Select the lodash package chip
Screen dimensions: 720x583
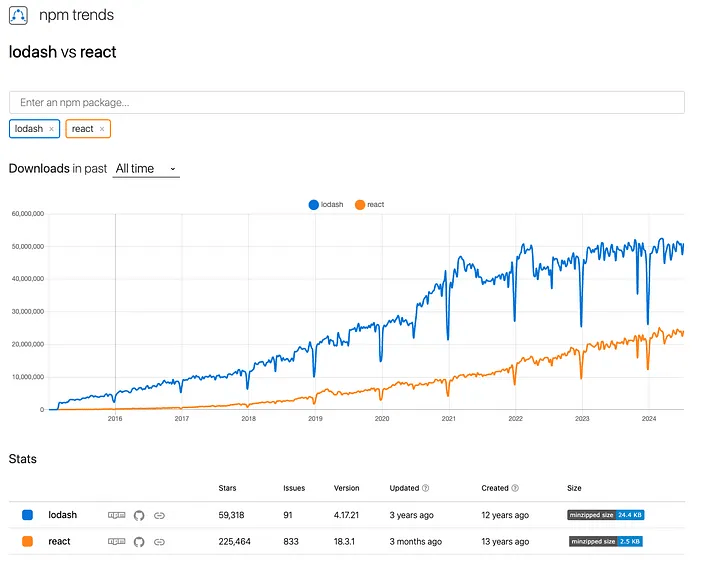click(x=34, y=129)
